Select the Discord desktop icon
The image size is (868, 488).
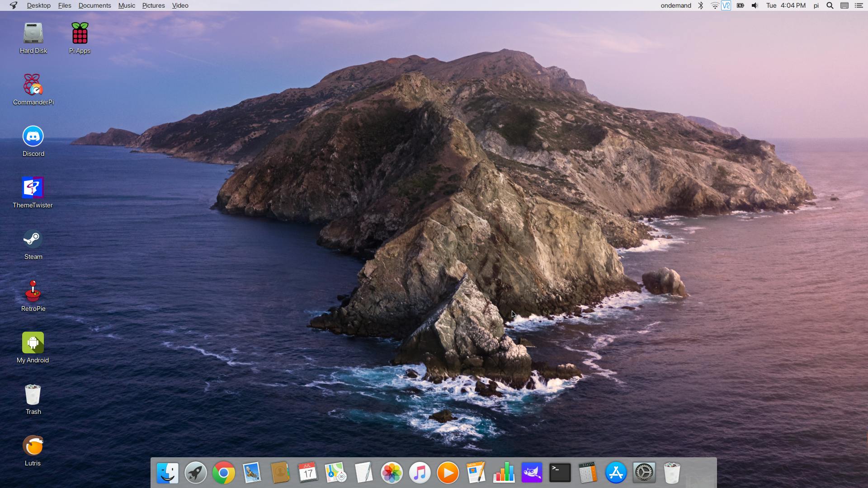[x=33, y=141]
